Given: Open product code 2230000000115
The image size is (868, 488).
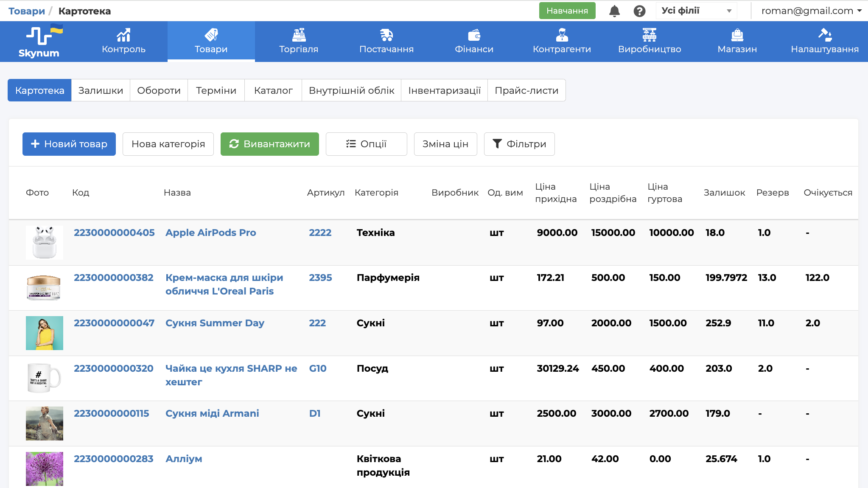Looking at the screenshot, I should coord(112,413).
